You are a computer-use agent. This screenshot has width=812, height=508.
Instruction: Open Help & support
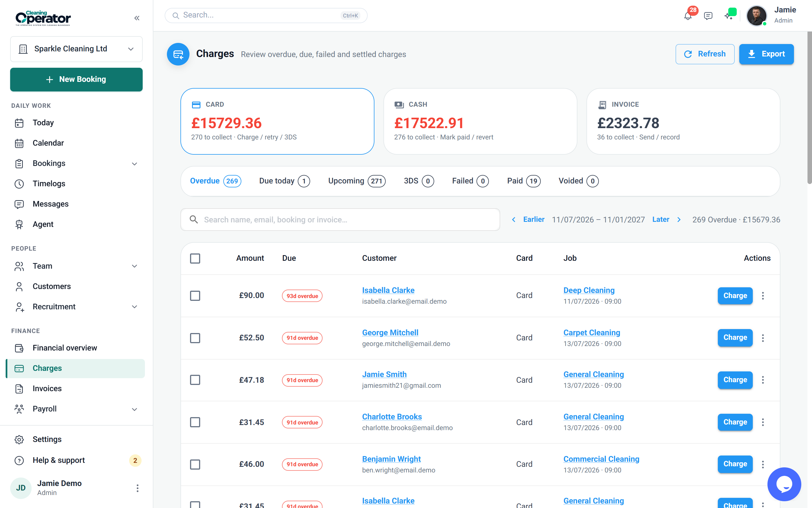[76, 460]
